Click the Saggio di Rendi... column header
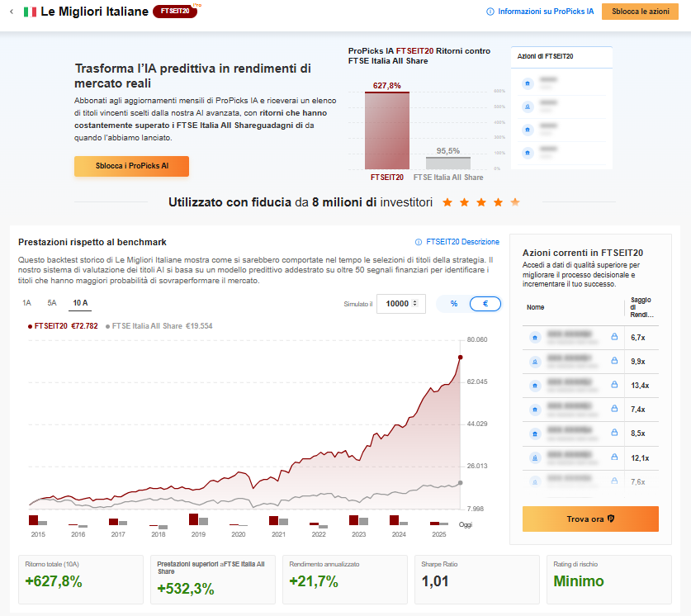This screenshot has height=616, width=691. [641, 307]
